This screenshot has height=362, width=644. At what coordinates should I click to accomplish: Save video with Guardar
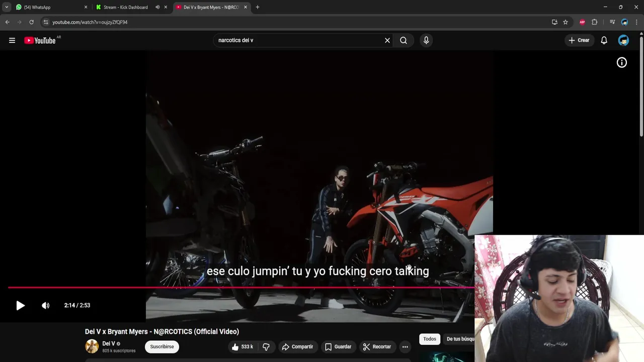tap(338, 346)
